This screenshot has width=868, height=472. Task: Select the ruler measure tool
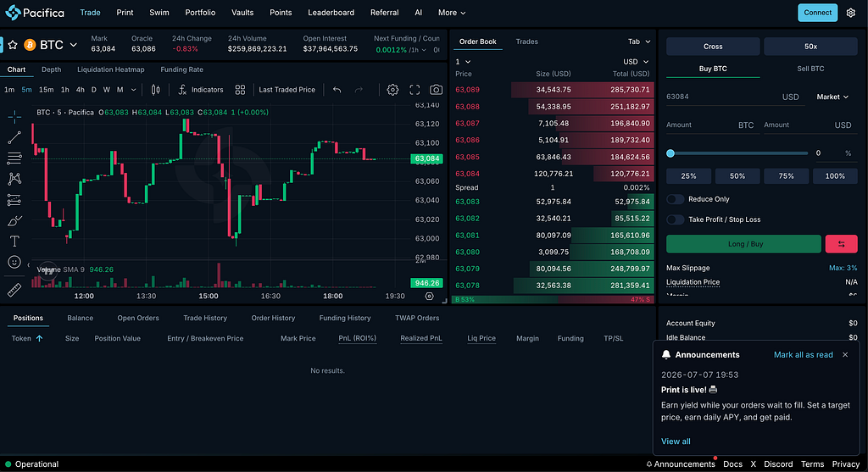click(14, 290)
